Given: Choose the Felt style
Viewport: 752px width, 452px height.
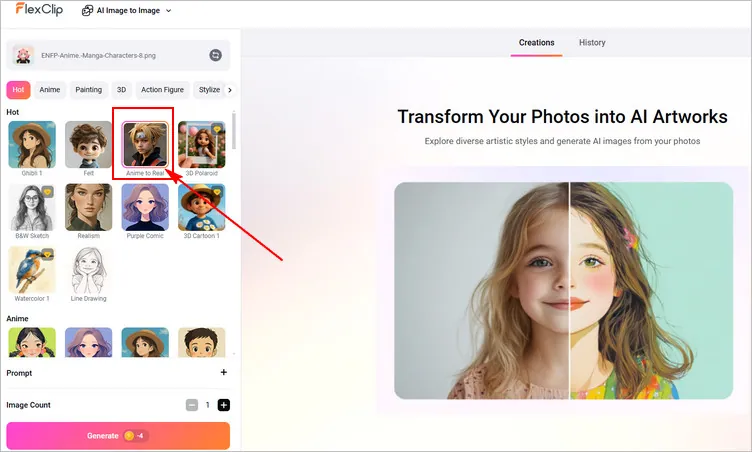Looking at the screenshot, I should tap(88, 144).
